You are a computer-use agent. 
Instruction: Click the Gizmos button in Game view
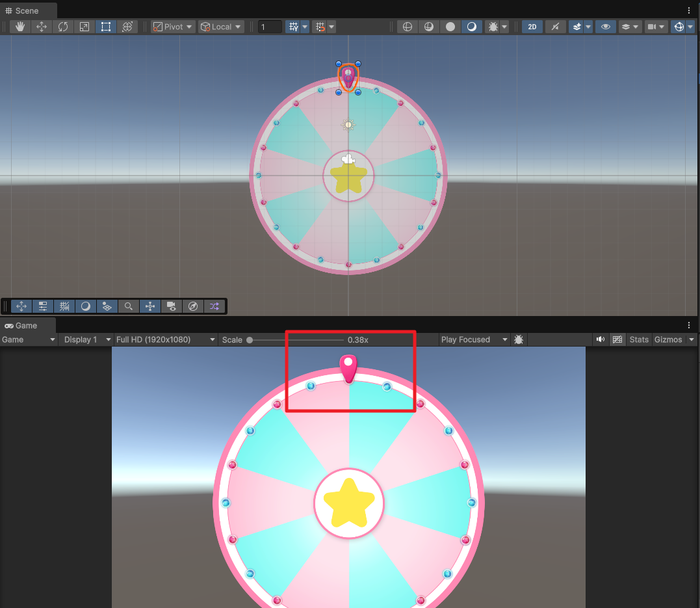coord(668,339)
